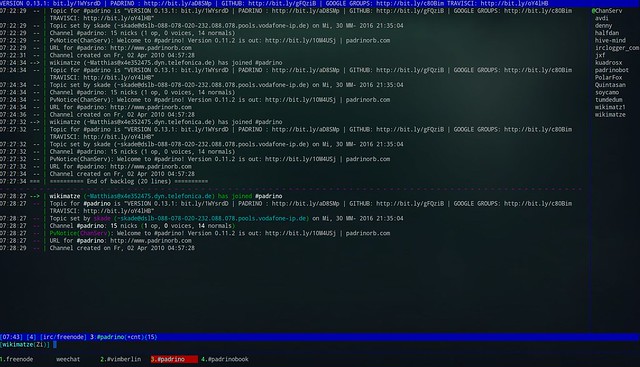Click the 'End of backlog (20 lines)' marker
This screenshot has height=367, width=640.
click(129, 181)
